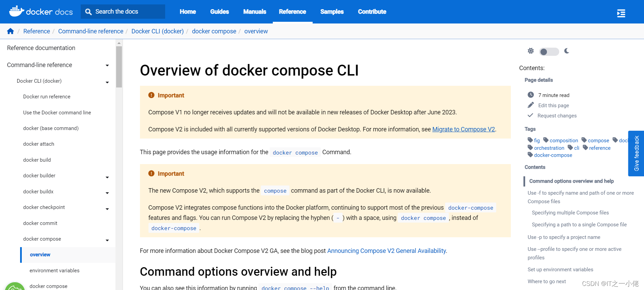The height and width of the screenshot is (290, 644).
Task: Expand the docker buildx submenu arrow
Action: pyautogui.click(x=107, y=193)
